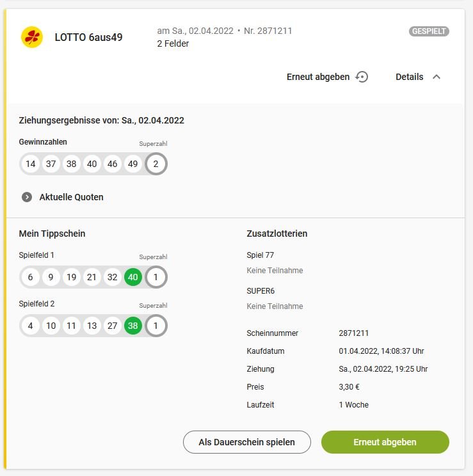Screen dimensions: 473x476
Task: Toggle the Details label to collapse ticket
Action: coord(409,77)
